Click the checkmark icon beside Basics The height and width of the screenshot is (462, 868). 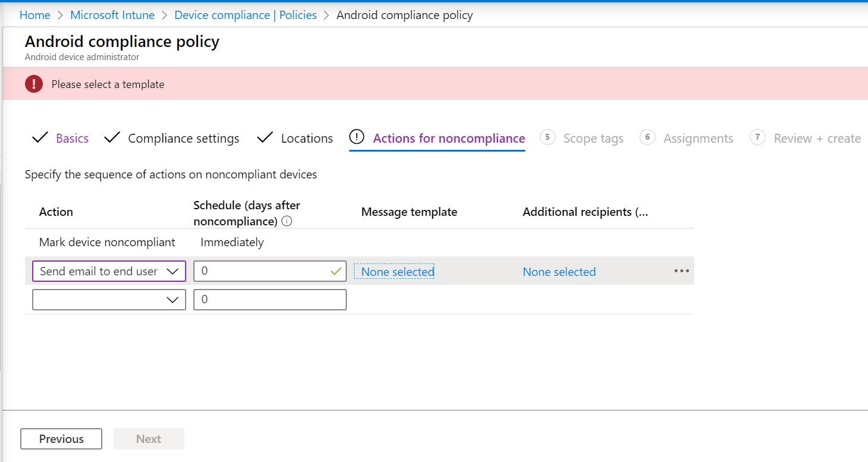[x=40, y=137]
